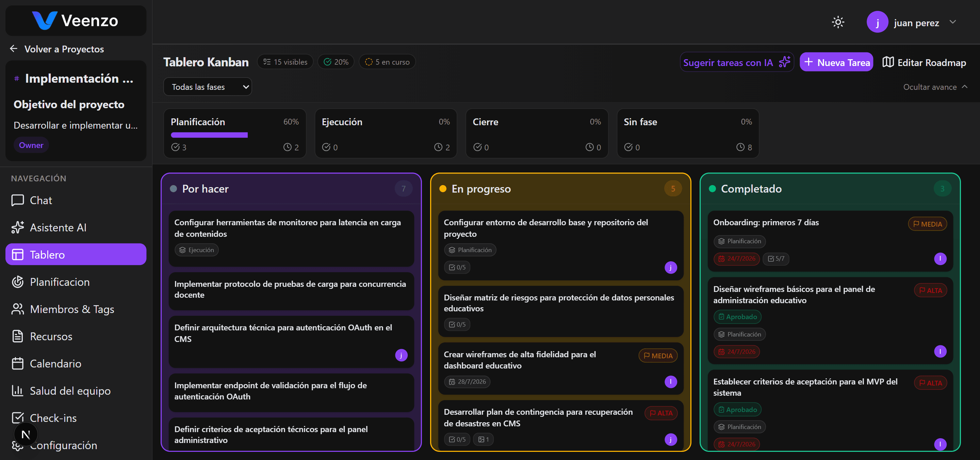Select the Ejecución phase card

[386, 134]
